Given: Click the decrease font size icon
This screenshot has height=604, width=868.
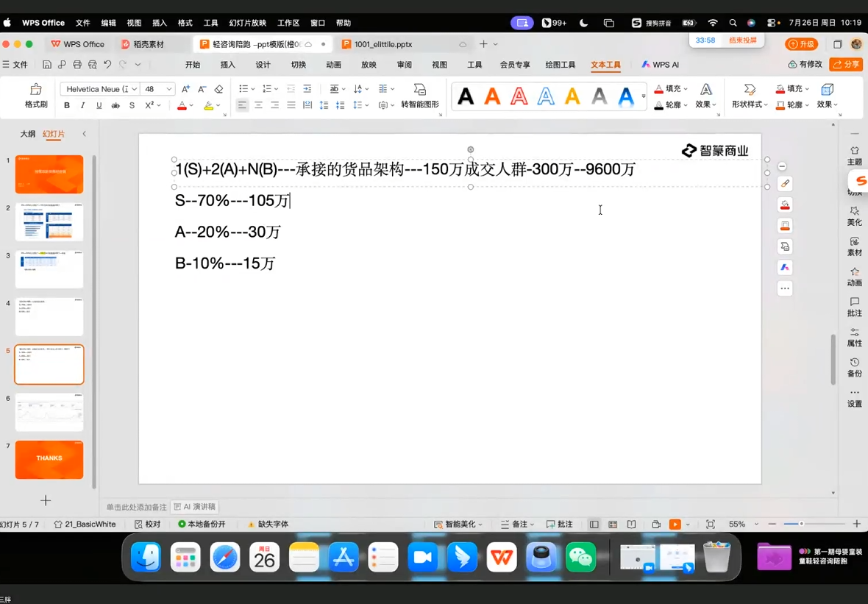Looking at the screenshot, I should [x=202, y=89].
